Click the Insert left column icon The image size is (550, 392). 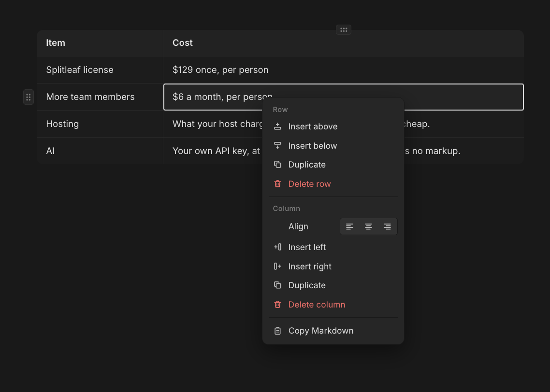tap(277, 247)
